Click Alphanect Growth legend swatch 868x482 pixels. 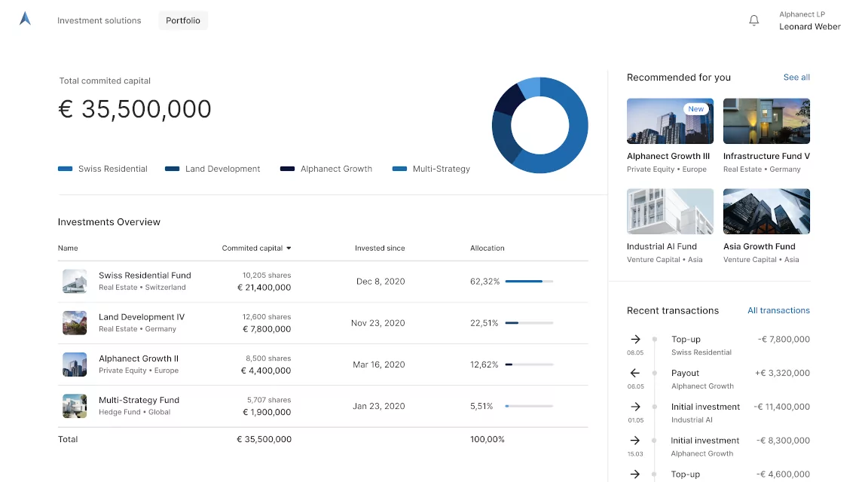pyautogui.click(x=287, y=169)
